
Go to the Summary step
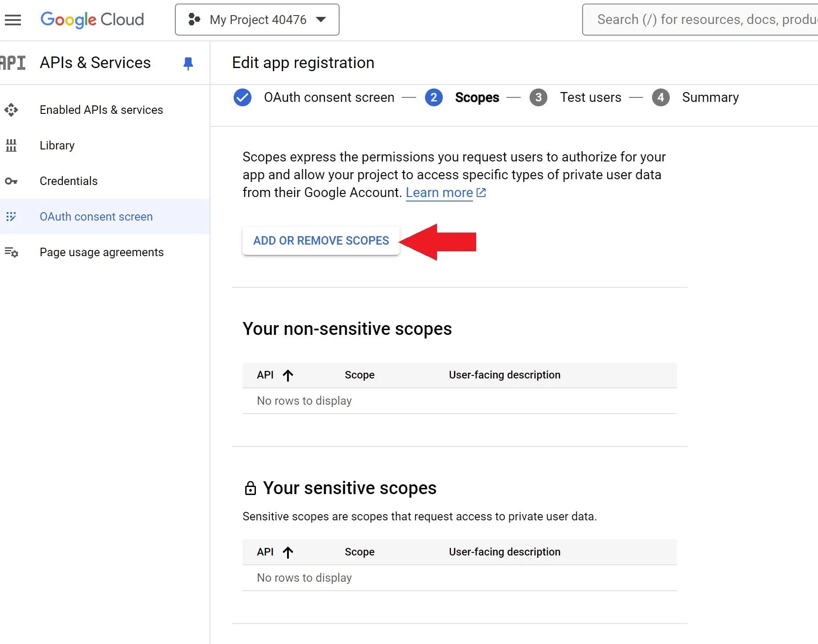(710, 97)
